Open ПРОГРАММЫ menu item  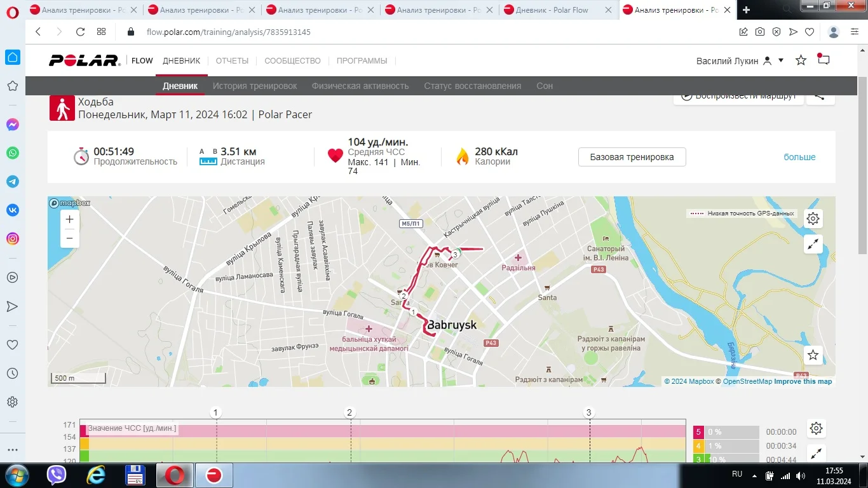362,61
